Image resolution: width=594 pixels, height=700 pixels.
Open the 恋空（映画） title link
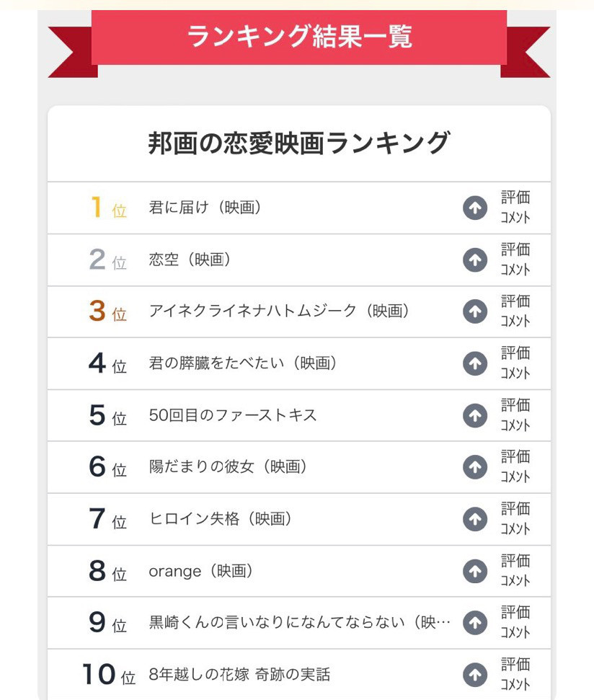190,260
